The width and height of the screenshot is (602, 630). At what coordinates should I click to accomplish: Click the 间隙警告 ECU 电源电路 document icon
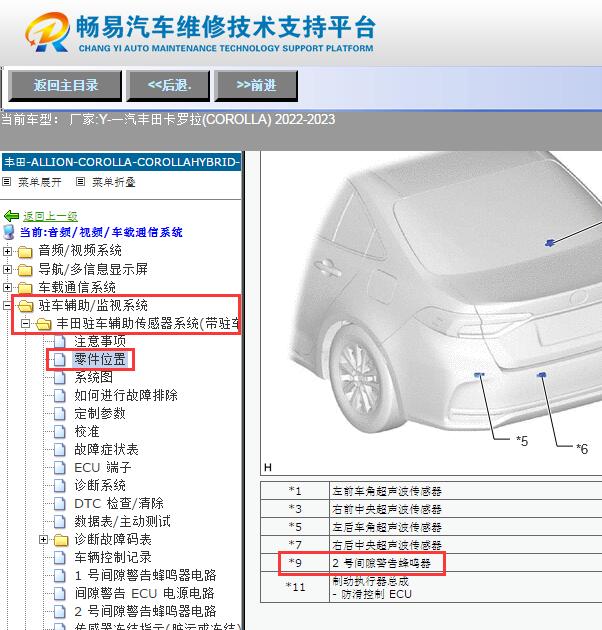59,594
